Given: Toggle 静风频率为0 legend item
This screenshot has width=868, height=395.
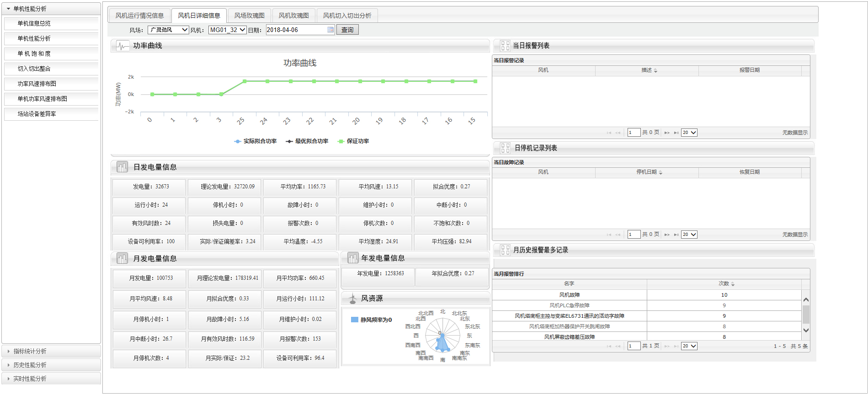Looking at the screenshot, I should pyautogui.click(x=371, y=320).
